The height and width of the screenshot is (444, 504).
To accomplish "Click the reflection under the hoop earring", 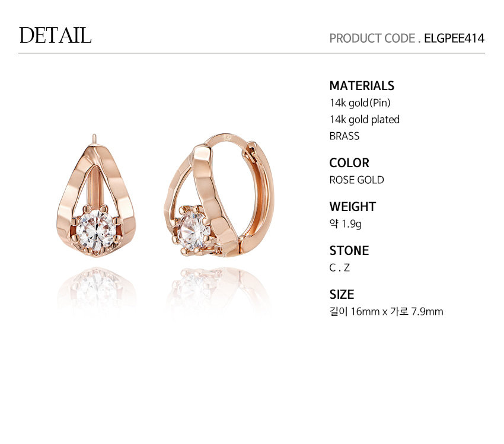I will coord(219,289).
